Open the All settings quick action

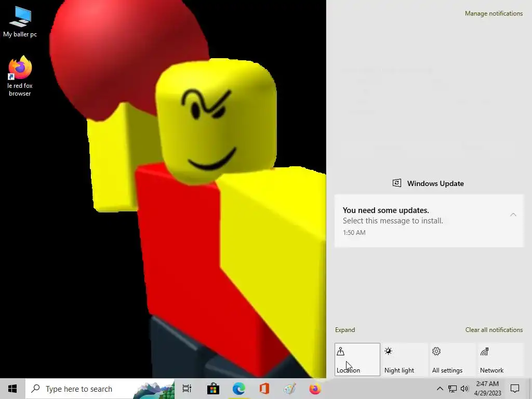[x=453, y=360]
